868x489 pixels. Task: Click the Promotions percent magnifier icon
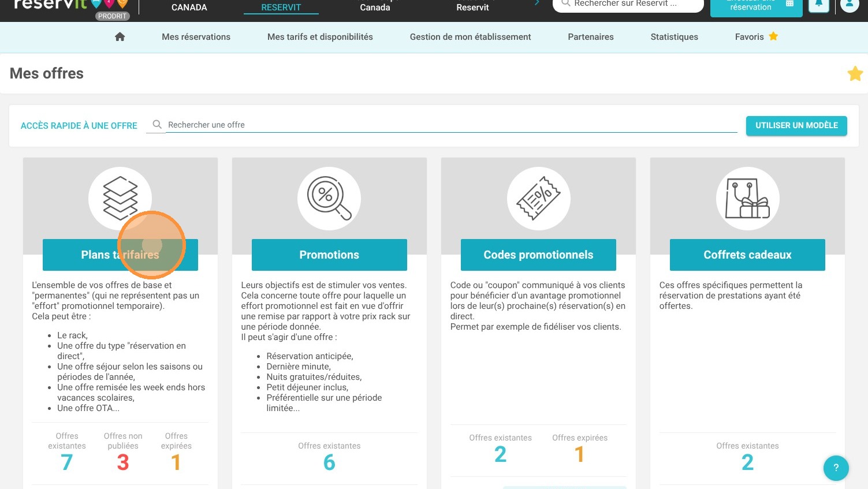pos(329,199)
